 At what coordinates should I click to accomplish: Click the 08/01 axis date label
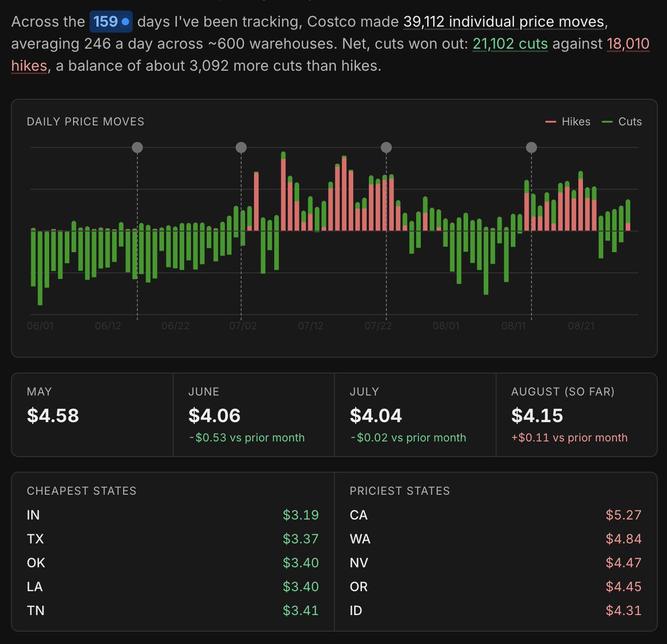pyautogui.click(x=446, y=326)
